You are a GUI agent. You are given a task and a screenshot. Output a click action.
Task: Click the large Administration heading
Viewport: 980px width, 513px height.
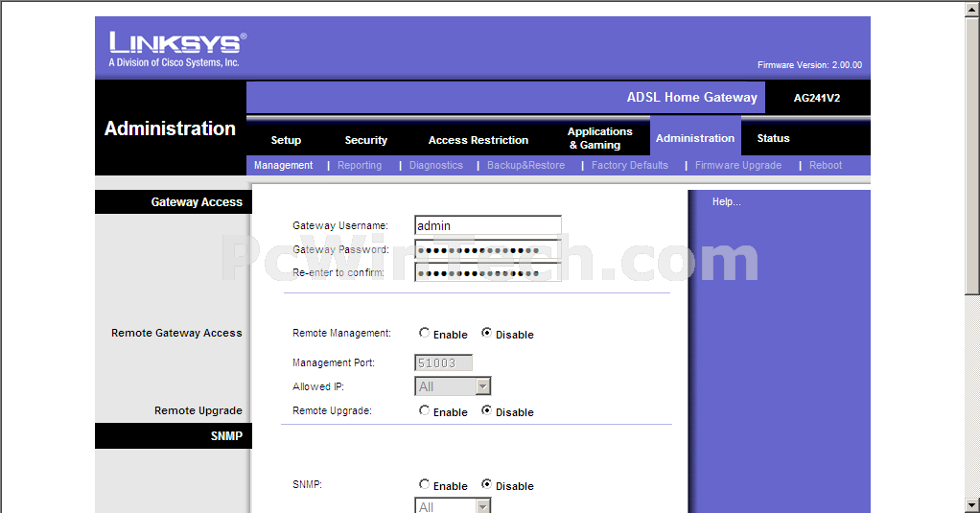tap(170, 128)
